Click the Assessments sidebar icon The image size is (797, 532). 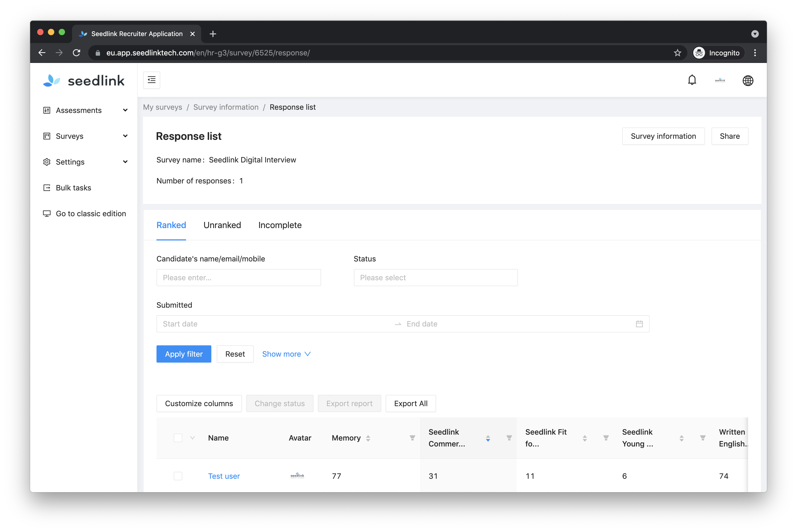[47, 110]
